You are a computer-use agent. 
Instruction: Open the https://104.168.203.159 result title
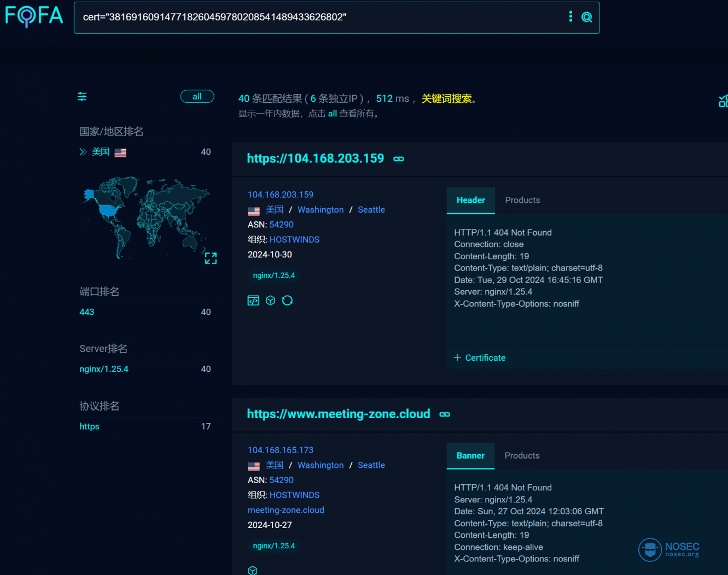tap(316, 159)
